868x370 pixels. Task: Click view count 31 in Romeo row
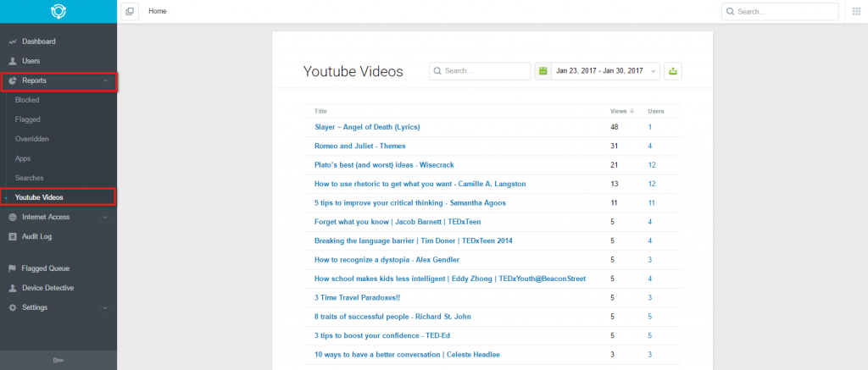click(x=614, y=146)
